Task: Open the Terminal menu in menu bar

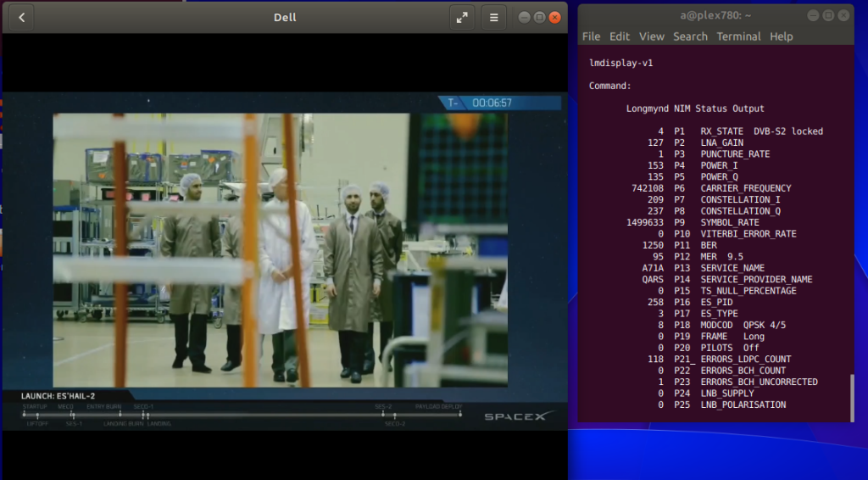Action: [x=738, y=36]
